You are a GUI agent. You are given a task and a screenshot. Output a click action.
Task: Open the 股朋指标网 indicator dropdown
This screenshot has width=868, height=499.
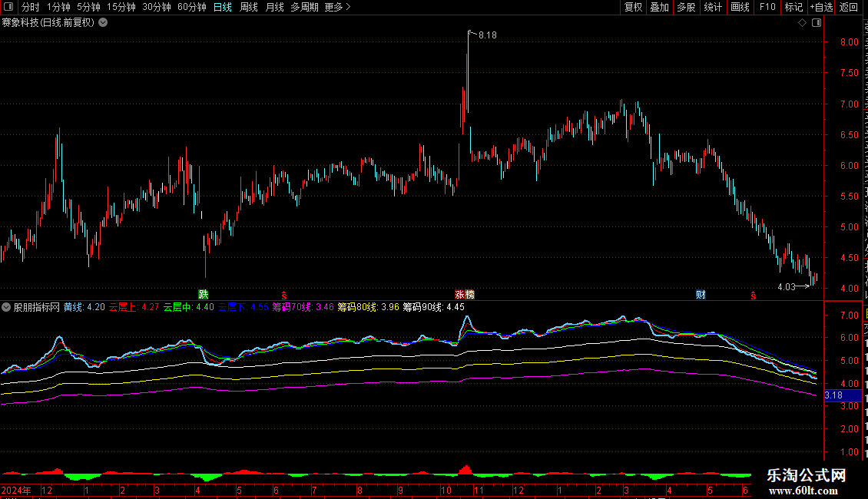click(x=6, y=307)
